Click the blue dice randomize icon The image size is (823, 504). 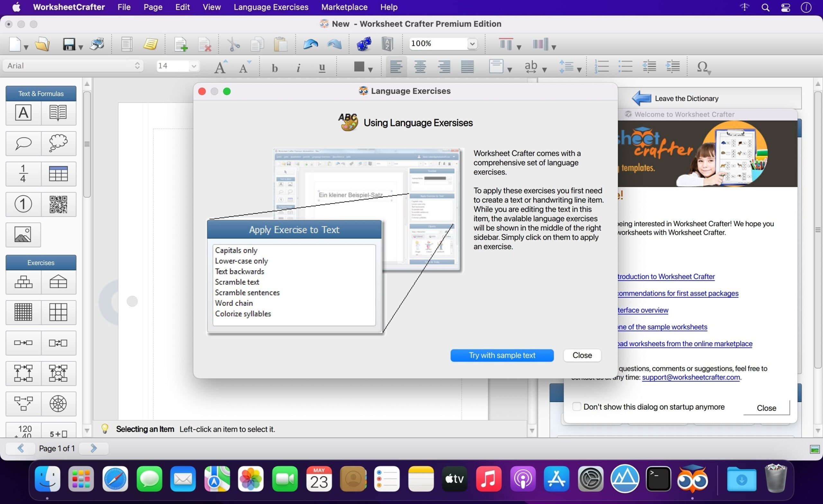[x=363, y=44]
